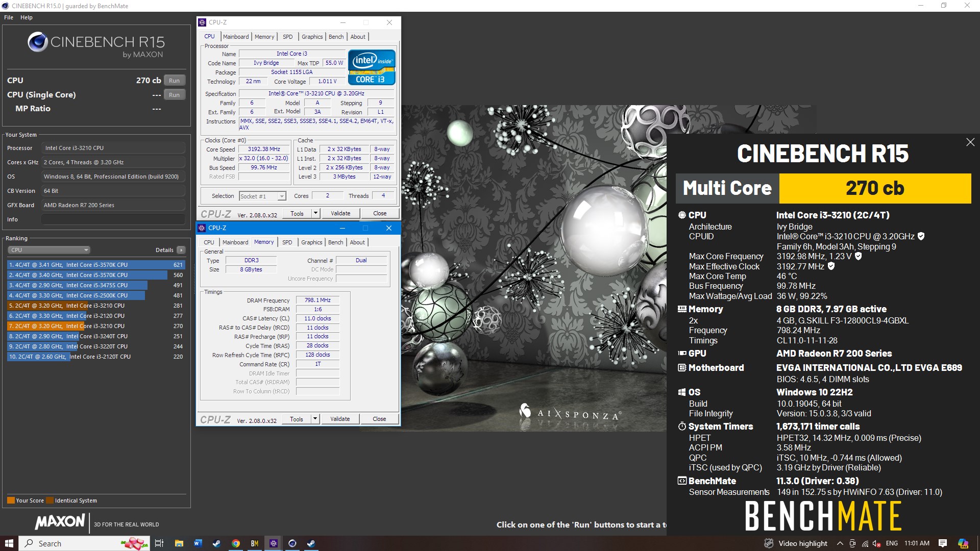980x551 pixels.
Task: Open the File menu in Cinebench
Action: (x=9, y=17)
